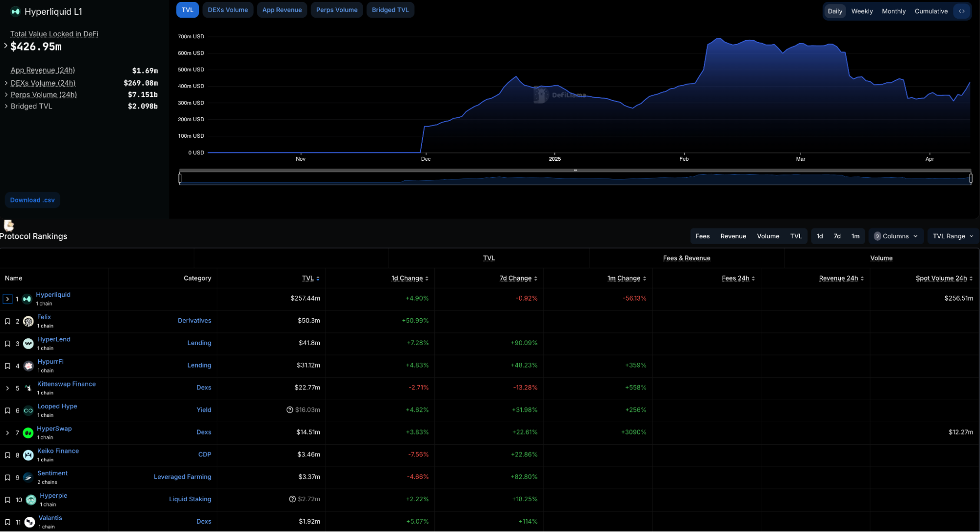Open the Columns dropdown
Image resolution: width=980 pixels, height=532 pixels.
coord(896,236)
